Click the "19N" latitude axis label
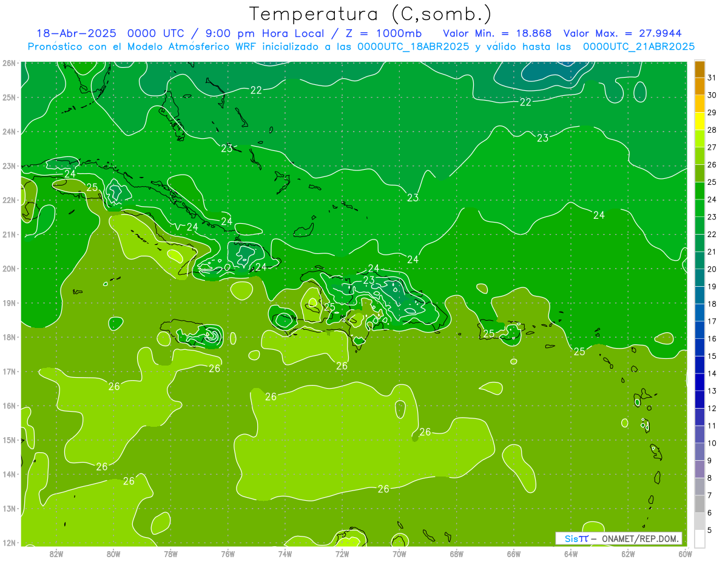 coord(9,303)
